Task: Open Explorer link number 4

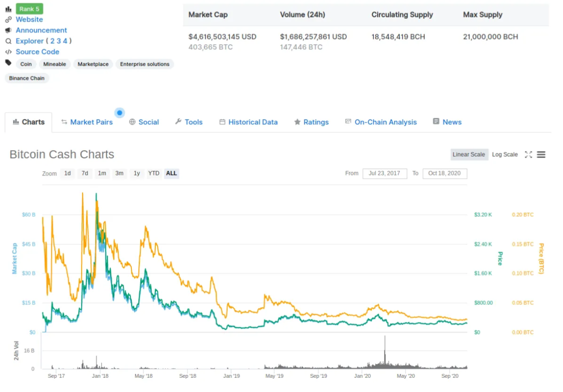Action: click(65, 41)
